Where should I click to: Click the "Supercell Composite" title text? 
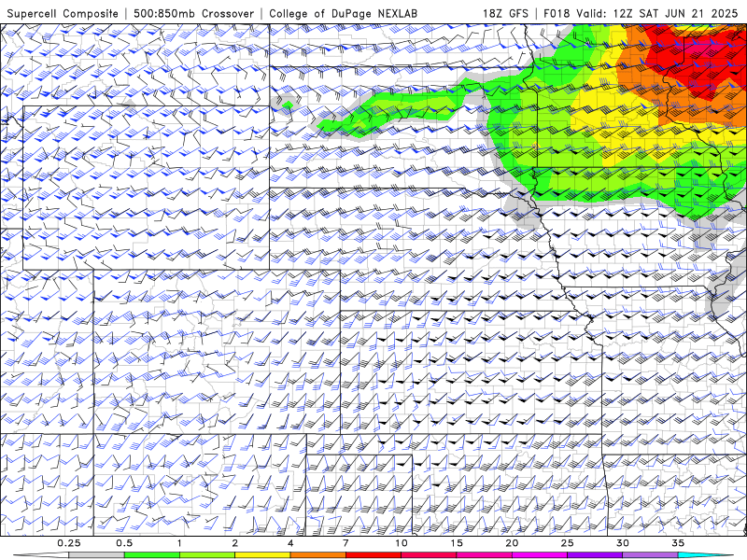point(63,14)
